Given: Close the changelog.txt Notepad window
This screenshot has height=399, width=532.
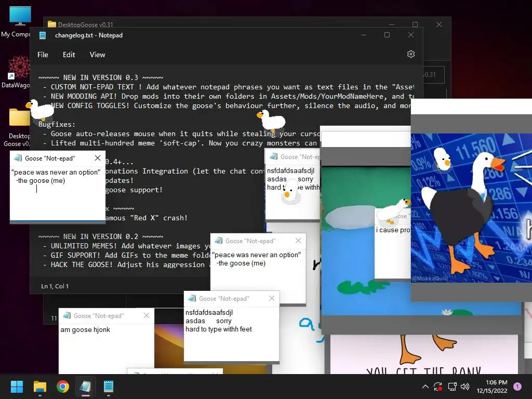Looking at the screenshot, I should 411,35.
